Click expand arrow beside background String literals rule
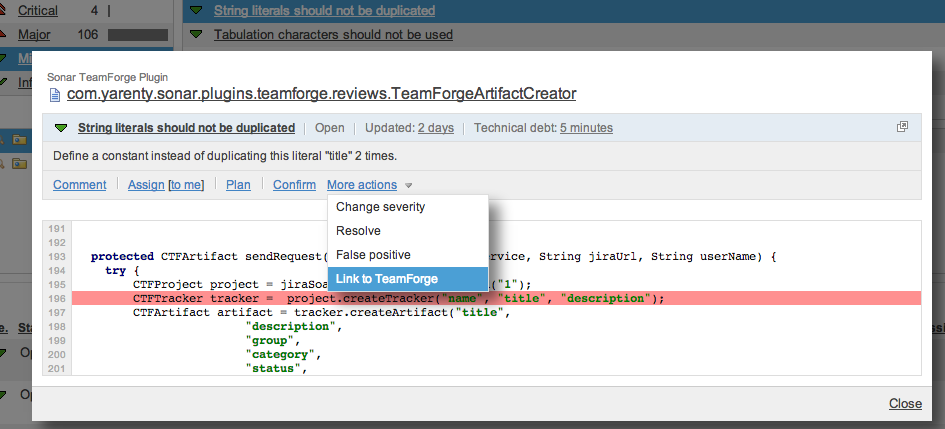945x429 pixels. [x=196, y=10]
